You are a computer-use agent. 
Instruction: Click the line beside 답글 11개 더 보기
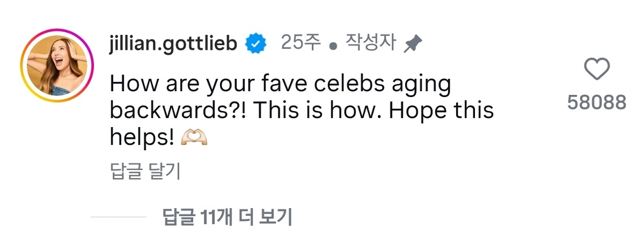(x=118, y=218)
